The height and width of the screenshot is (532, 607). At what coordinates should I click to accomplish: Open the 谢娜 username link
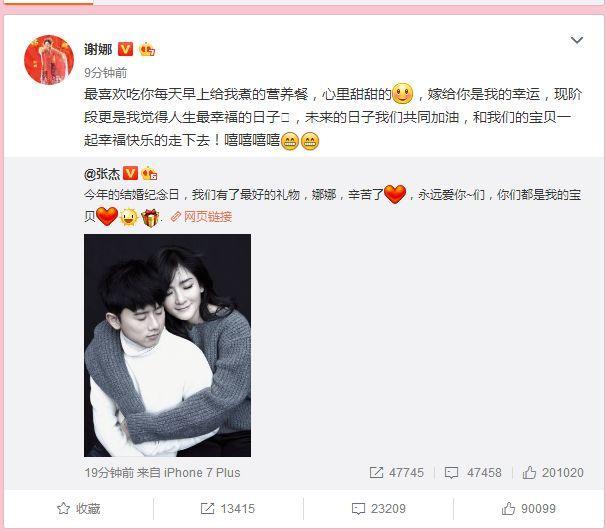[x=98, y=49]
